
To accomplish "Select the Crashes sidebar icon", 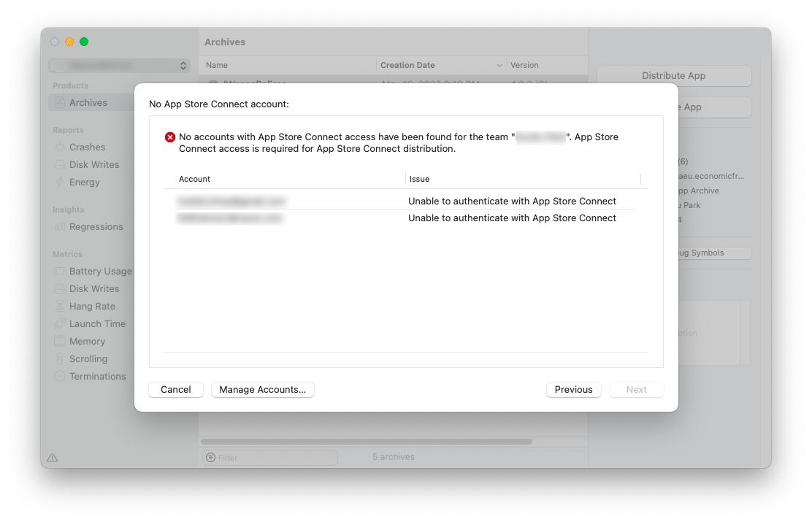I will point(61,147).
